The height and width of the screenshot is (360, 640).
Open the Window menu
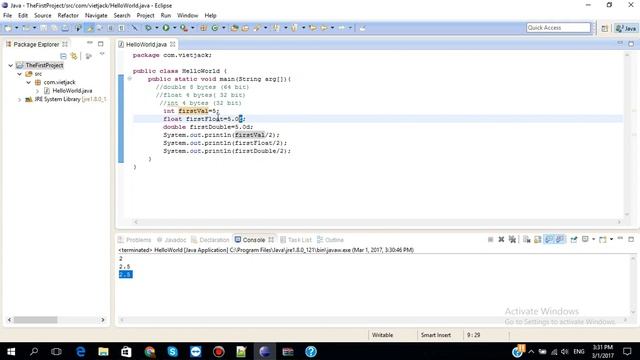[x=187, y=16]
